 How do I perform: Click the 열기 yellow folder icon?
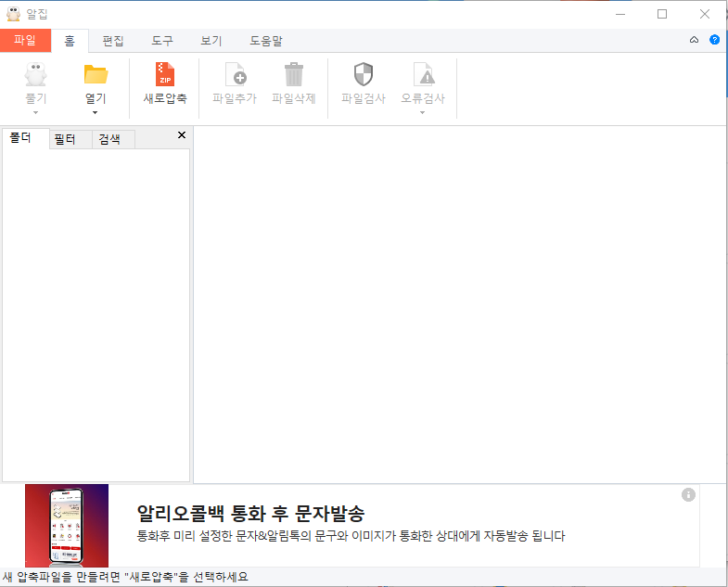click(x=96, y=74)
